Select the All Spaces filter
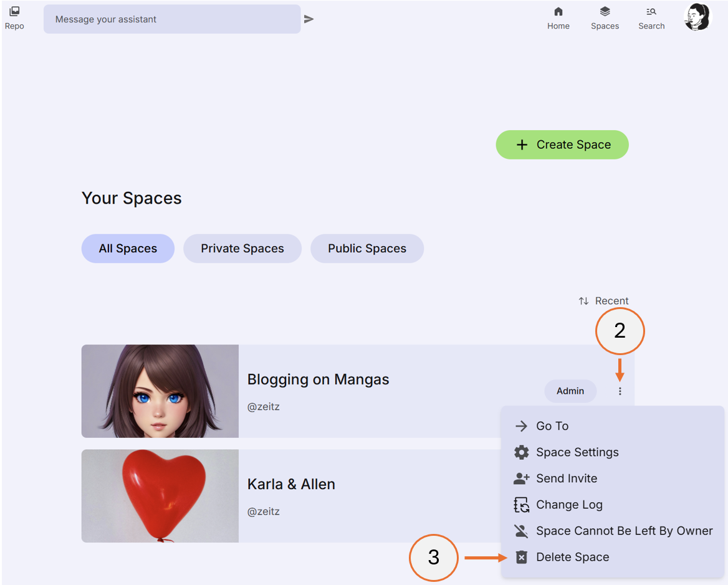728x585 pixels. (128, 248)
